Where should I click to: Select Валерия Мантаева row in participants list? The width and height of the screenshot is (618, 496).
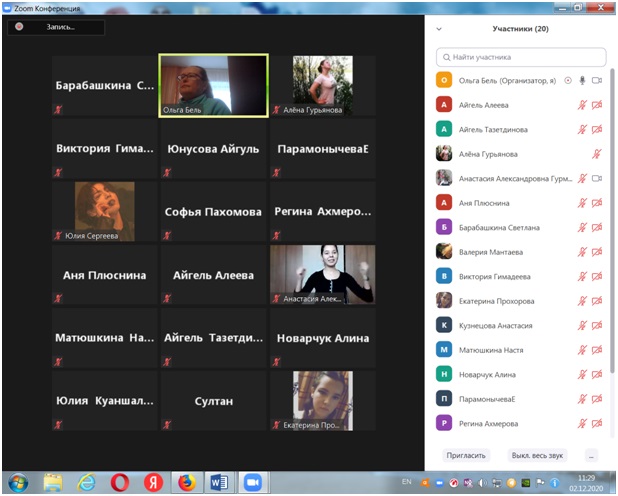point(521,252)
